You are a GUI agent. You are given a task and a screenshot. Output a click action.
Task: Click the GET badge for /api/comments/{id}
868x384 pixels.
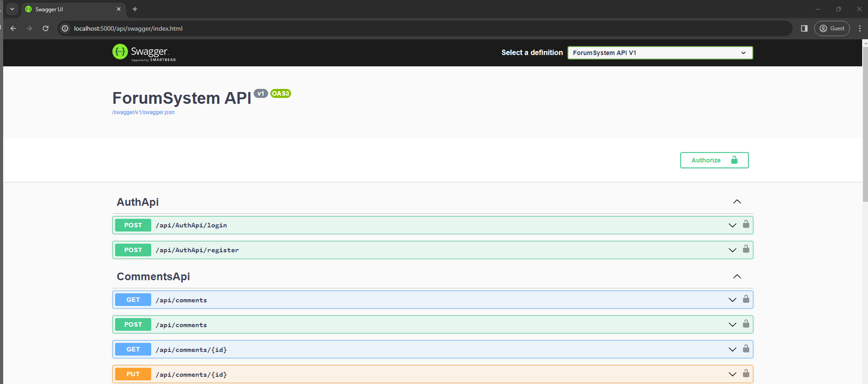click(x=133, y=349)
